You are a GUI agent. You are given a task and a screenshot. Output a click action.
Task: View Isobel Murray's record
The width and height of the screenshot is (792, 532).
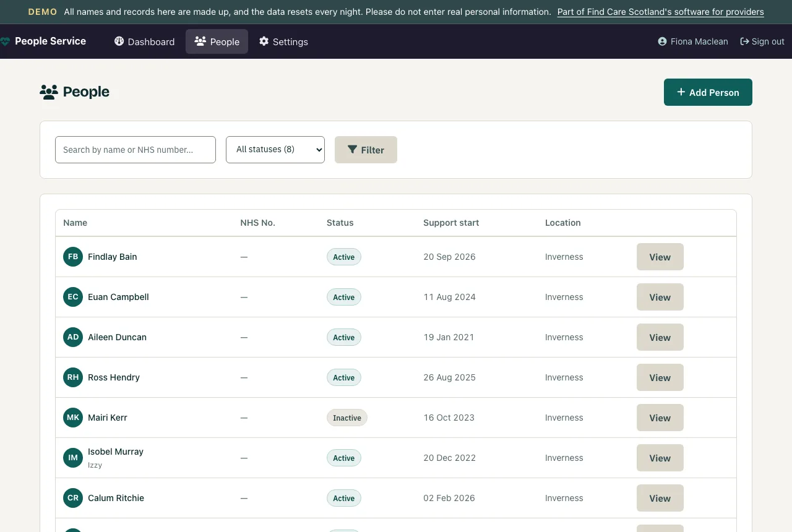click(660, 458)
